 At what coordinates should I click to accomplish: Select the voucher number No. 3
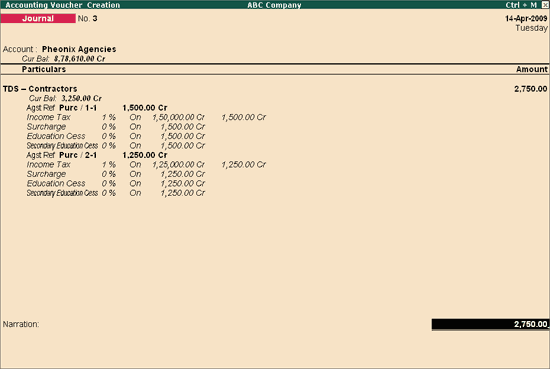(x=87, y=19)
